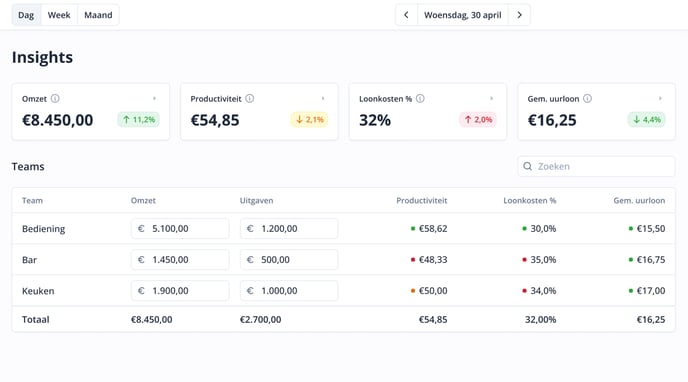Edit the Bar Uitgaven amount field

[289, 260]
